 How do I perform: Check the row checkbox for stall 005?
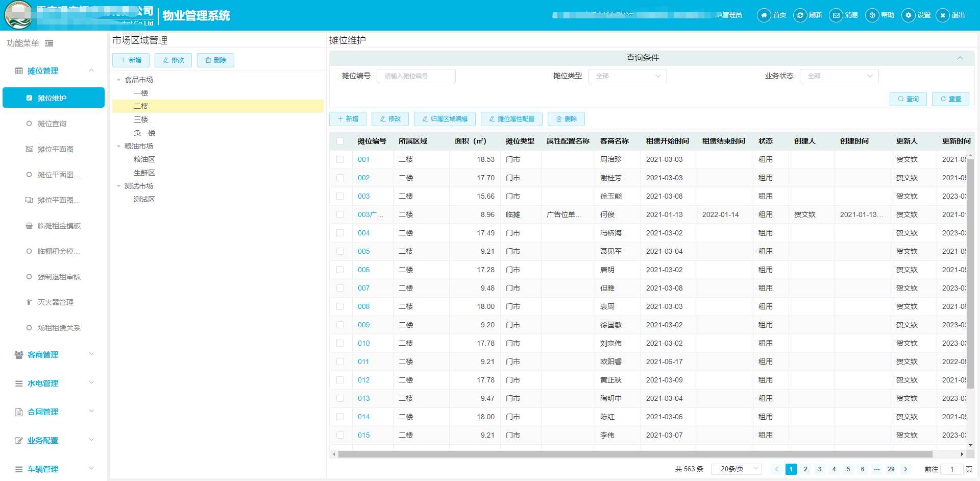340,252
